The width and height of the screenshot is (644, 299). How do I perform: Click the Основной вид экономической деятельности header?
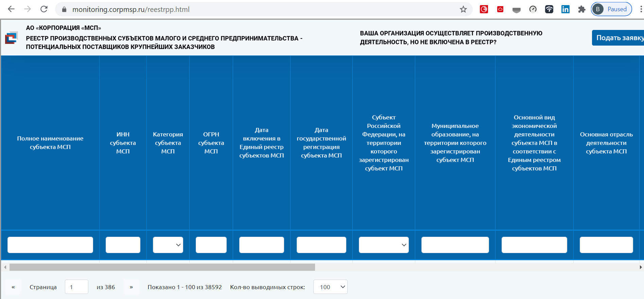pos(534,143)
